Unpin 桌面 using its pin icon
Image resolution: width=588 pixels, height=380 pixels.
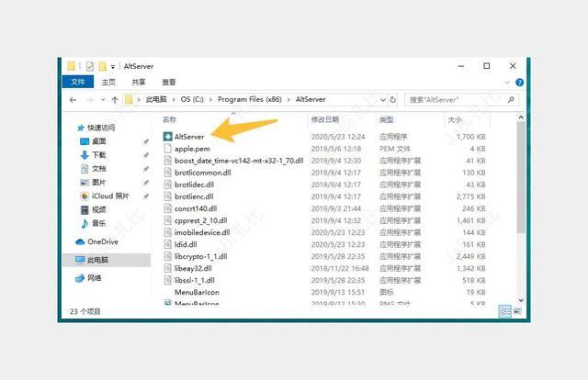pos(146,141)
